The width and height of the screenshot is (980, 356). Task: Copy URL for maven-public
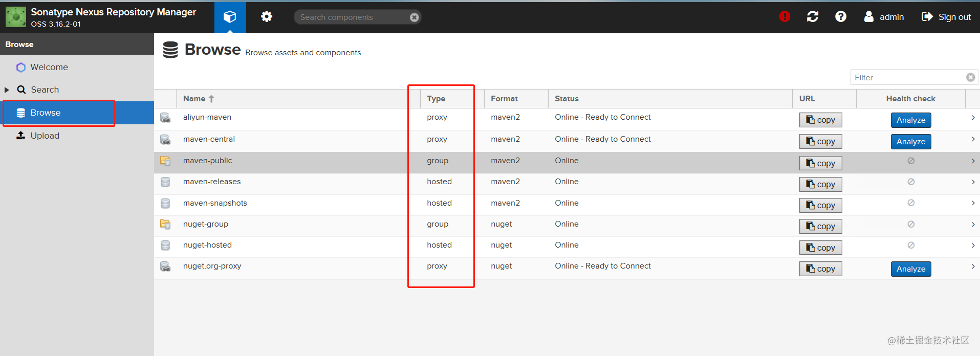820,163
